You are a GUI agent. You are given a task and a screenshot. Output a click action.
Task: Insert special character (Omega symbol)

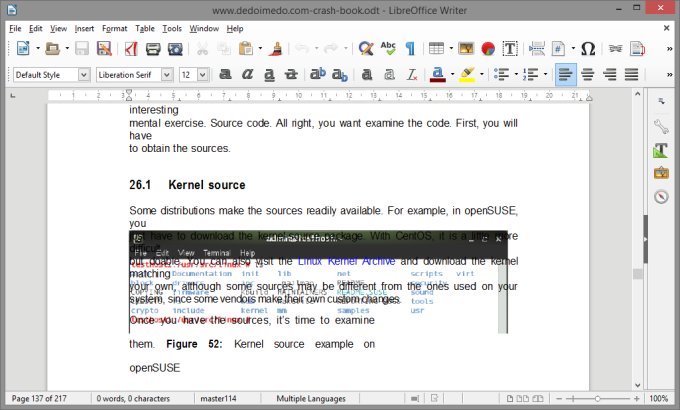click(x=588, y=48)
